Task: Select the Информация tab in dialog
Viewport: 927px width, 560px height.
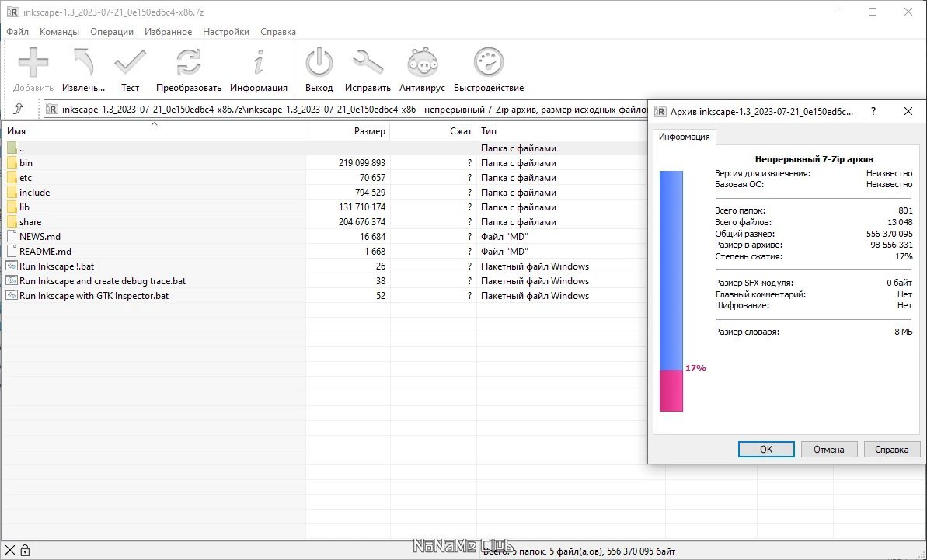Action: pyautogui.click(x=684, y=137)
